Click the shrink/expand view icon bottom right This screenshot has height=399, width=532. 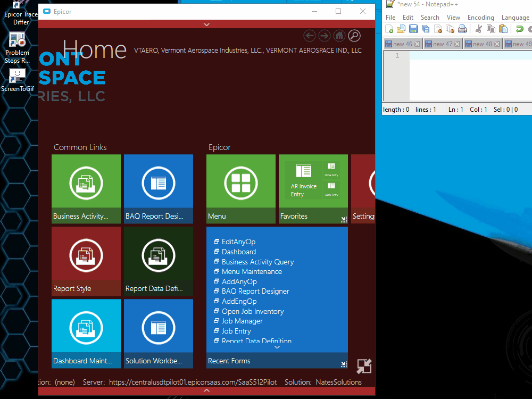(x=364, y=367)
